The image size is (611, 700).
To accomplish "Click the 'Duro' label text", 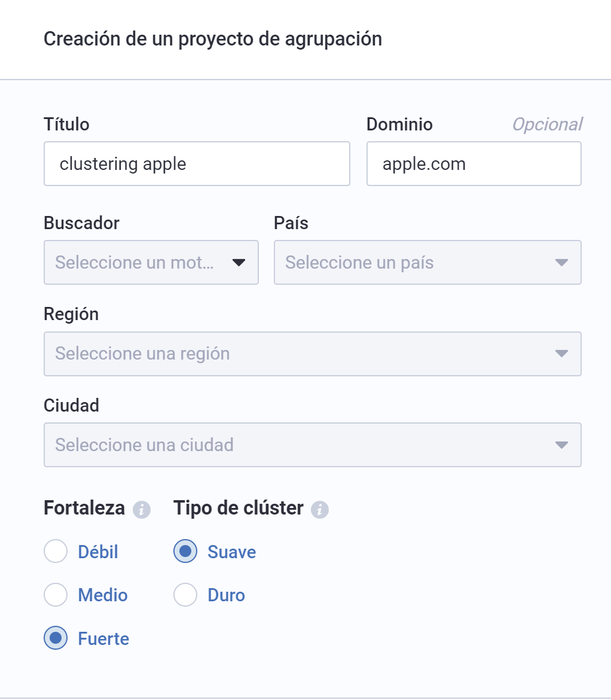I will point(227,595).
